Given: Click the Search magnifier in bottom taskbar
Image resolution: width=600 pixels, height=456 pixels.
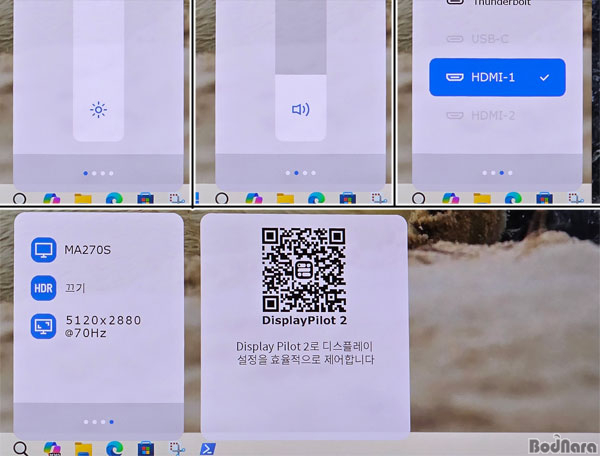Looking at the screenshot, I should [x=21, y=449].
